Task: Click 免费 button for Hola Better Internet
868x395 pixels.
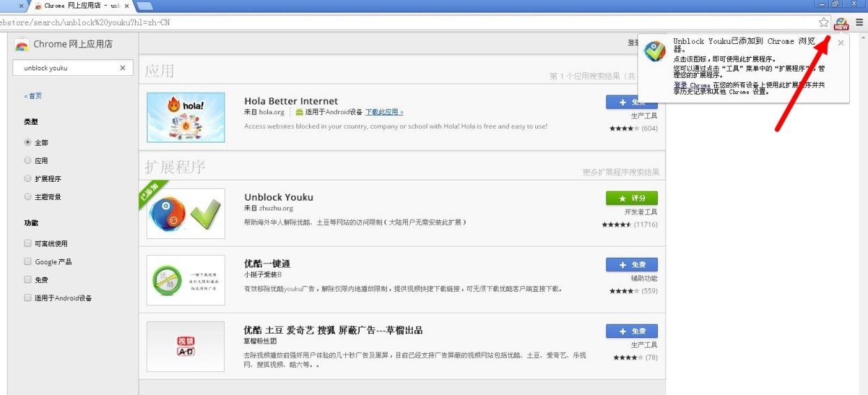Action: [631, 102]
